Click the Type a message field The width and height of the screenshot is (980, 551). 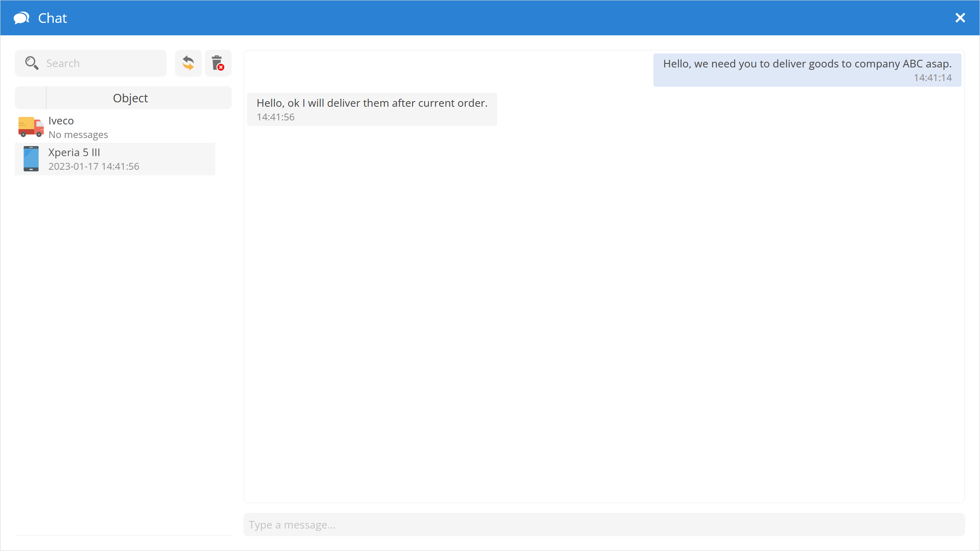click(x=604, y=525)
